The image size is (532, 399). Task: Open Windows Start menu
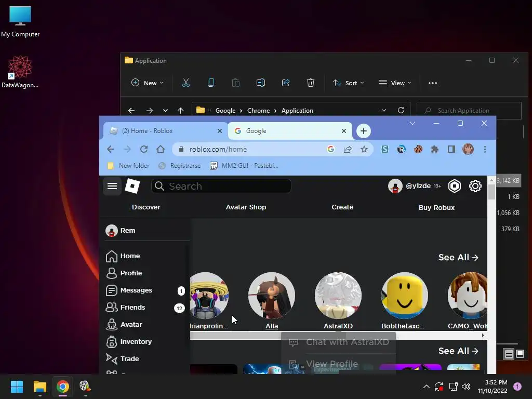(x=17, y=387)
